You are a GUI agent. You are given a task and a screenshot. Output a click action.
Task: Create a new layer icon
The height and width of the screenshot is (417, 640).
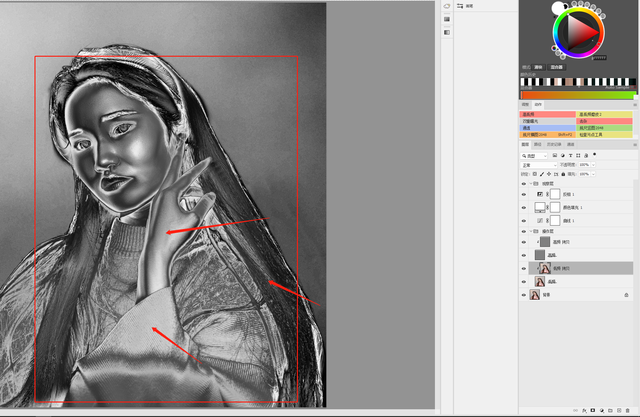619,410
